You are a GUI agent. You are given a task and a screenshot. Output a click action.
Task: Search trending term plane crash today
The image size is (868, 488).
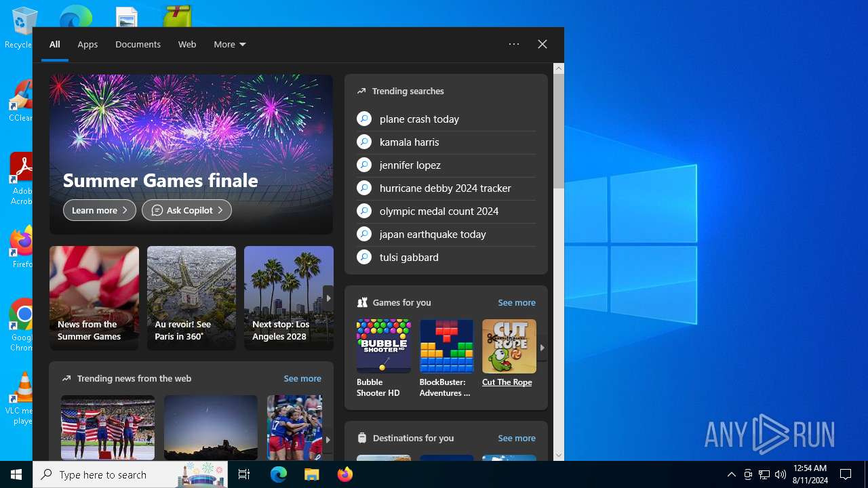coord(419,119)
